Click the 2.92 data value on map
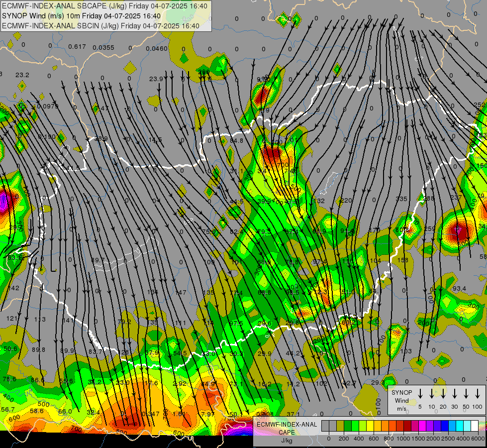The width and height of the screenshot is (487, 448). point(180,384)
